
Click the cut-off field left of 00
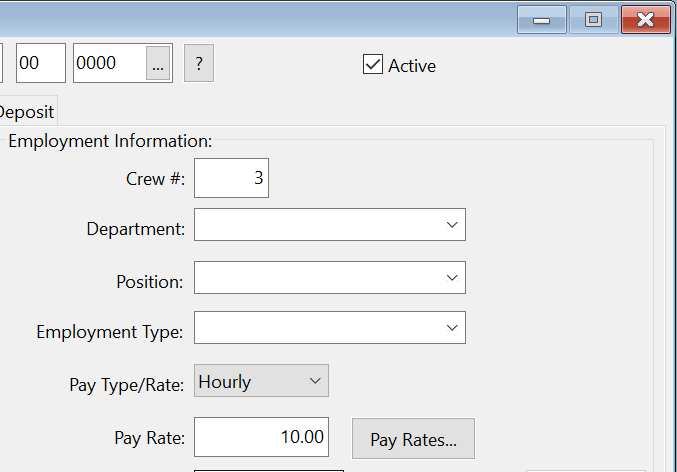(x=1, y=63)
